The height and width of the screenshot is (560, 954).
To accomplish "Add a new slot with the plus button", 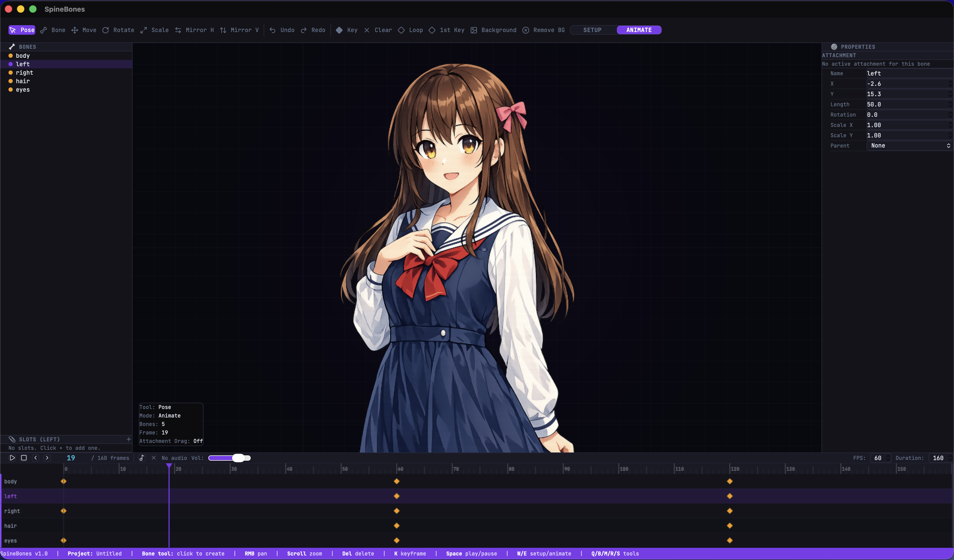I will (129, 439).
